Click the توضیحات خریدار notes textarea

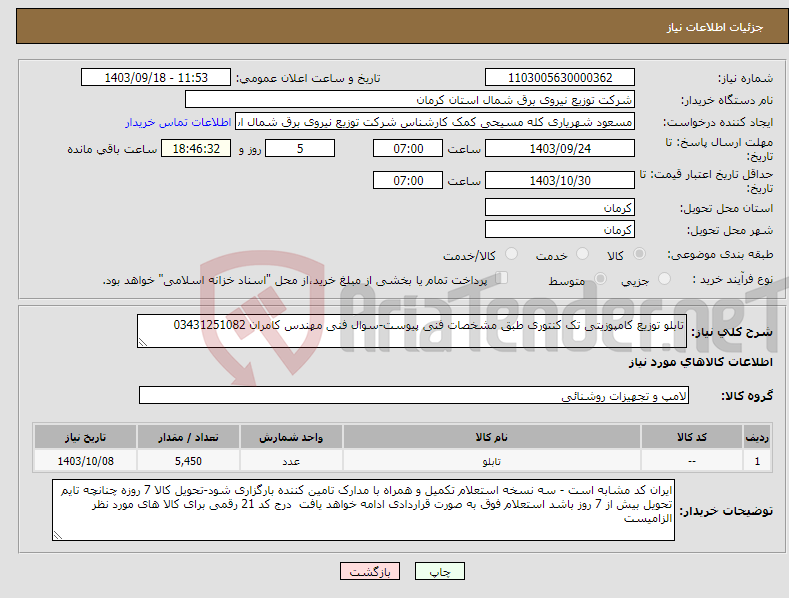click(x=363, y=510)
